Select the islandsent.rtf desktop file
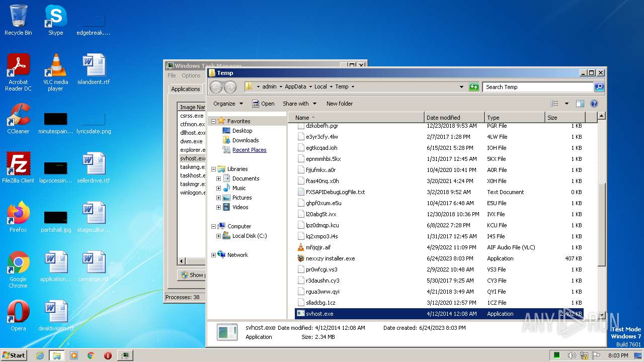The height and width of the screenshot is (362, 644). 94,69
